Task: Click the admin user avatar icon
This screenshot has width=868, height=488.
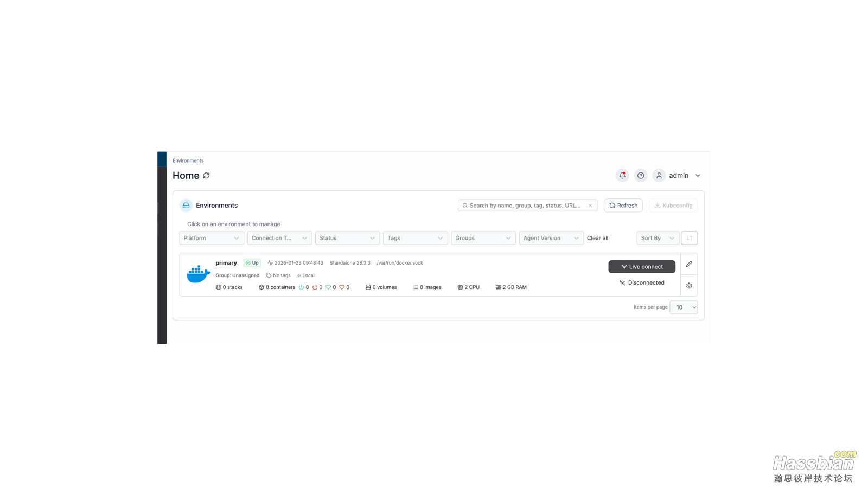Action: tap(659, 176)
